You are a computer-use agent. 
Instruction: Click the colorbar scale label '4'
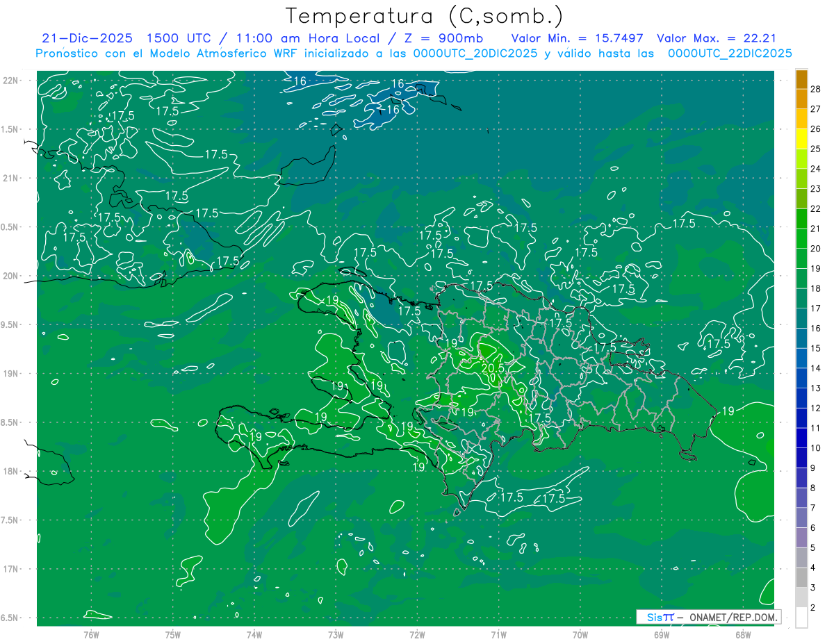[x=813, y=568]
